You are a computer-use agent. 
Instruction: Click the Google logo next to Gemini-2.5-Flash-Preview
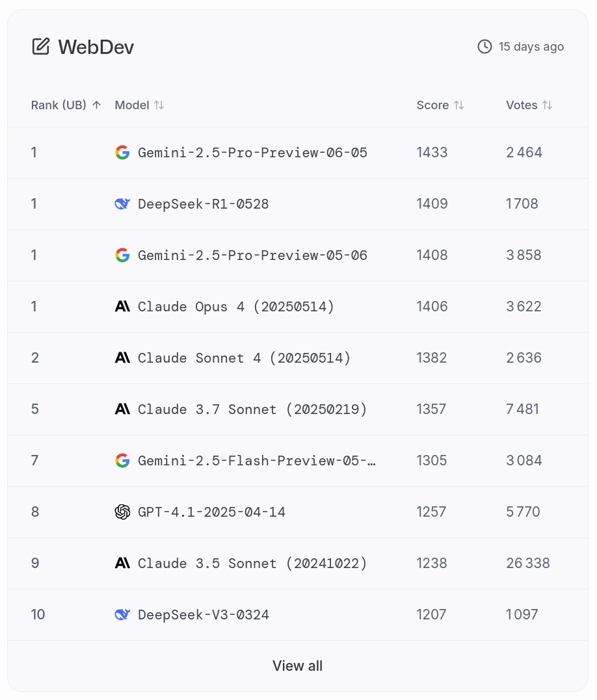122,461
